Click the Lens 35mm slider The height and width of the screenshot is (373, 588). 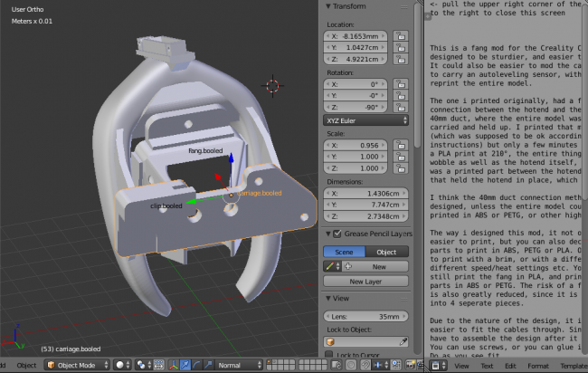coord(365,316)
